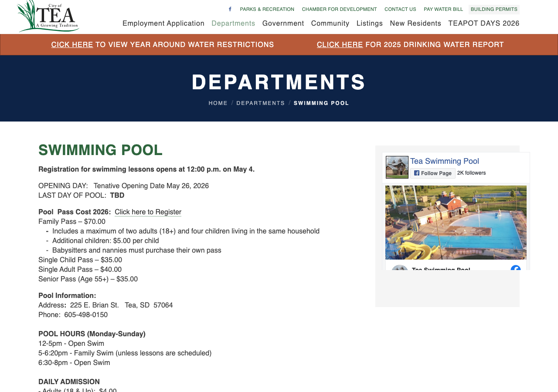This screenshot has height=392, width=558.
Task: Open Tea Swimming Pool Facebook page title
Action: [x=445, y=161]
